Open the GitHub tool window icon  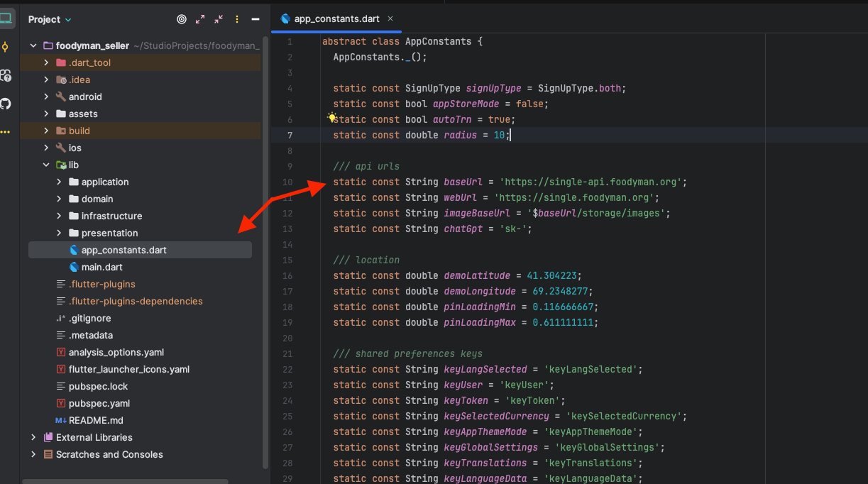click(6, 104)
